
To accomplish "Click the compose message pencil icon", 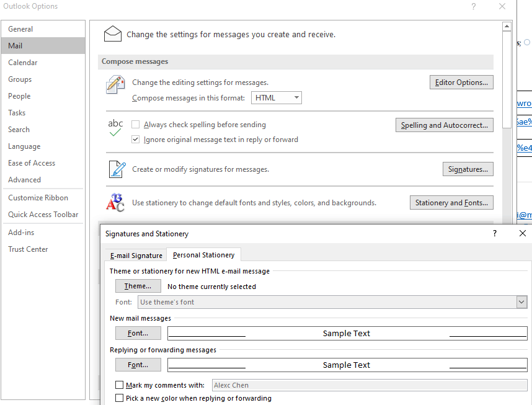I will [115, 84].
